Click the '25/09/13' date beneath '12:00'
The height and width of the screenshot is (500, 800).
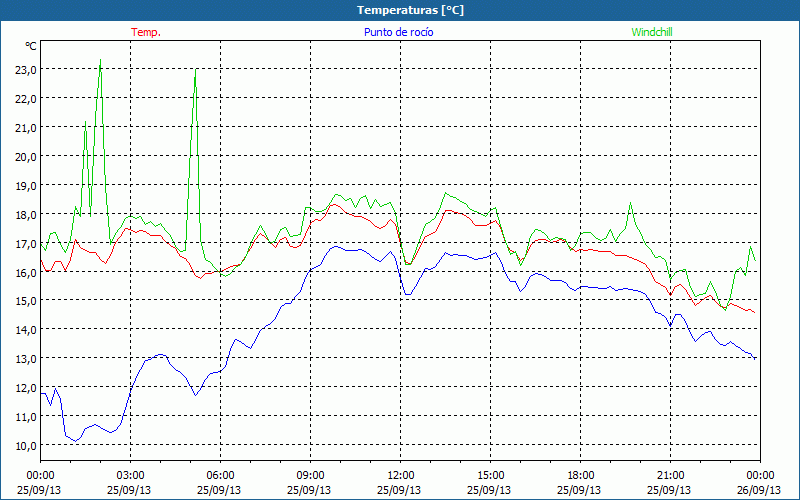pos(399,490)
